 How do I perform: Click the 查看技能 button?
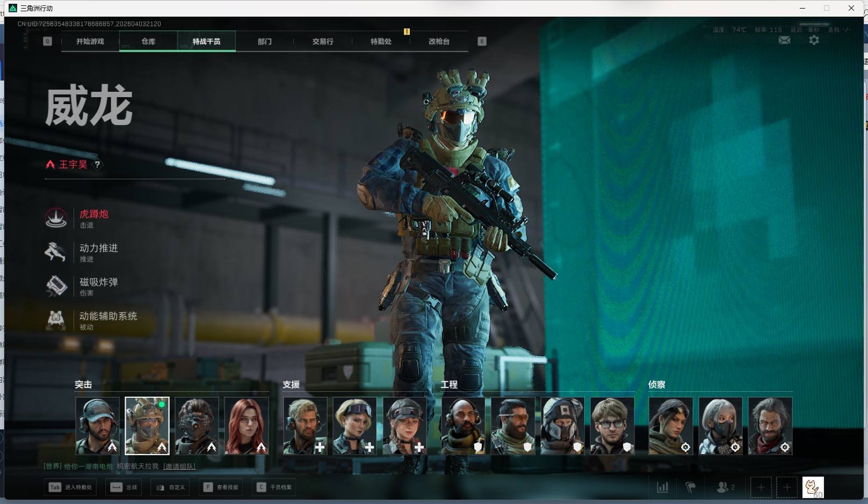[x=221, y=487]
